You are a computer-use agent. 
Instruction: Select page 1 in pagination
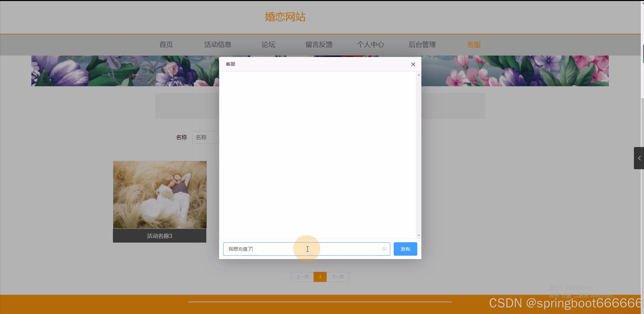point(320,277)
